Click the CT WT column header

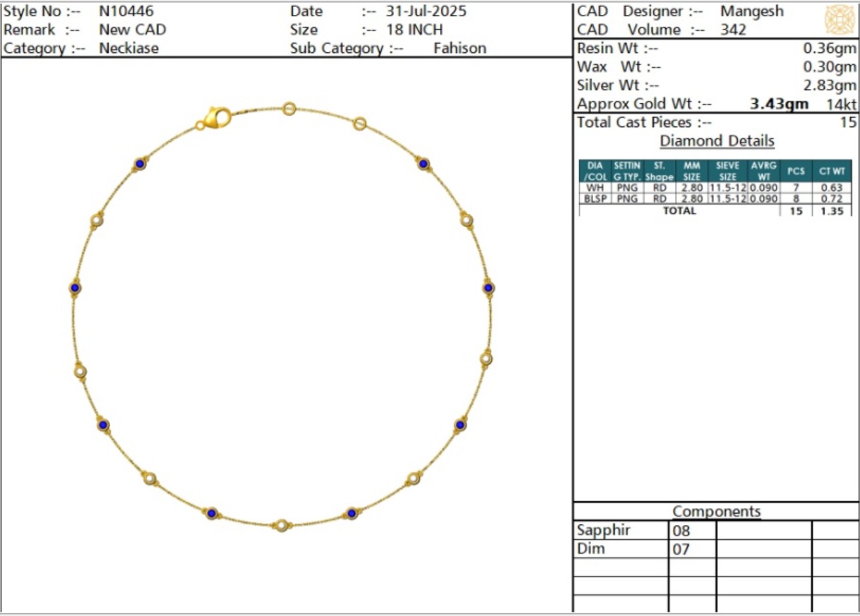(x=832, y=171)
